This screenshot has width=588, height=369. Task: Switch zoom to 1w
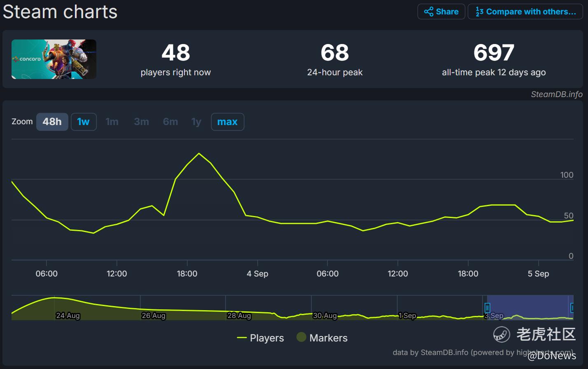point(84,122)
